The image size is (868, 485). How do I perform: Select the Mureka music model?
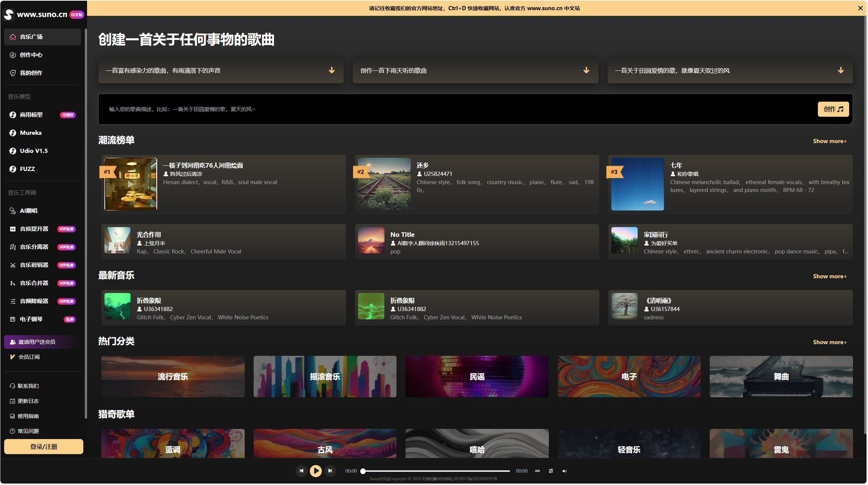point(31,133)
